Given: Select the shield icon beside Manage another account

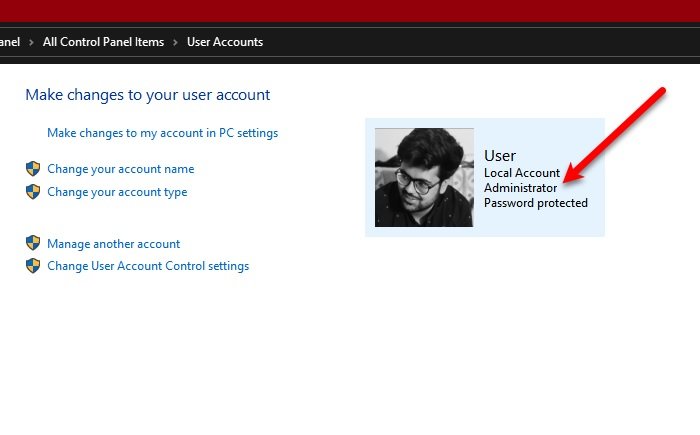Looking at the screenshot, I should (32, 243).
